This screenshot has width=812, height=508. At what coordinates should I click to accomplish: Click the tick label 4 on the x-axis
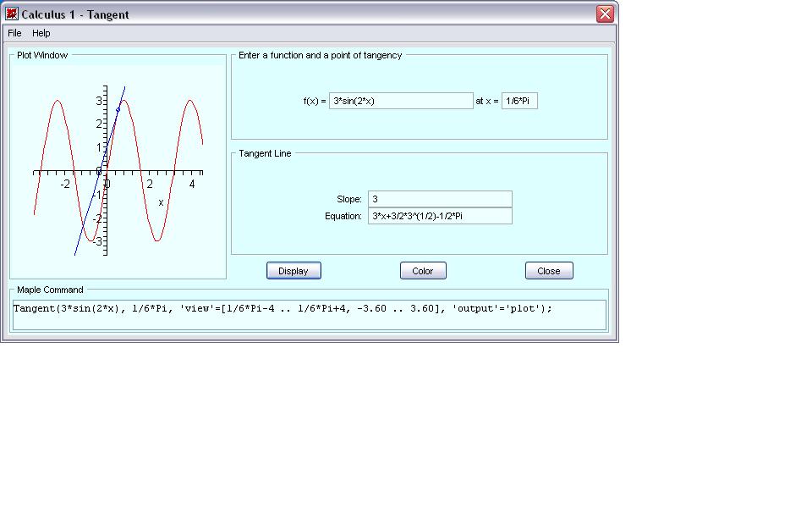pos(192,185)
